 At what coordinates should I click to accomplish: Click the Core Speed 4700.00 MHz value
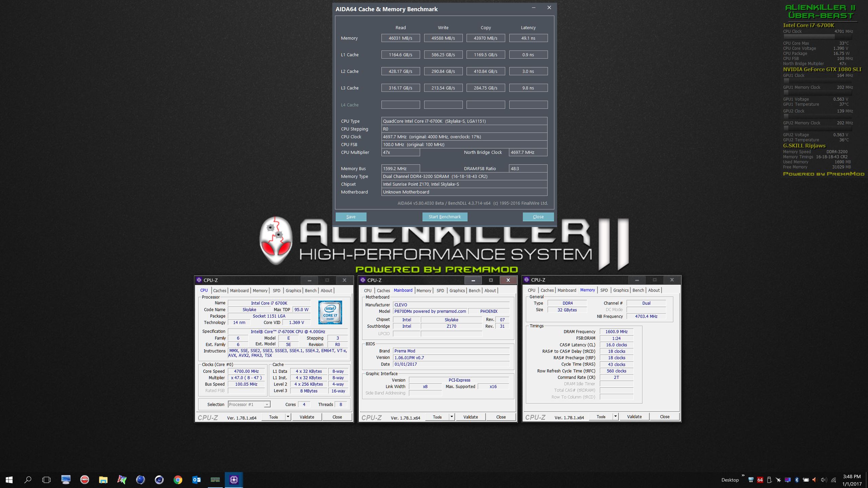click(246, 371)
